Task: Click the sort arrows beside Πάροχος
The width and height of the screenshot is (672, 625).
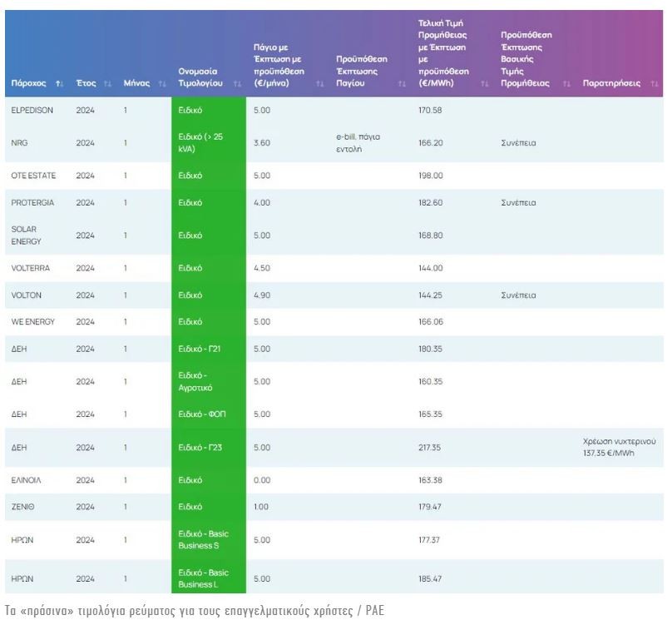Action: (60, 84)
